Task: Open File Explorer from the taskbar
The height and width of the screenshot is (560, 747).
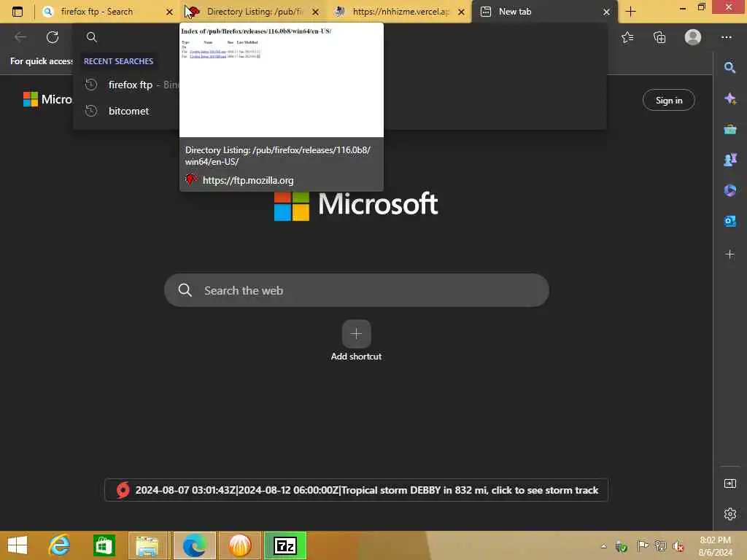Action: (x=147, y=545)
